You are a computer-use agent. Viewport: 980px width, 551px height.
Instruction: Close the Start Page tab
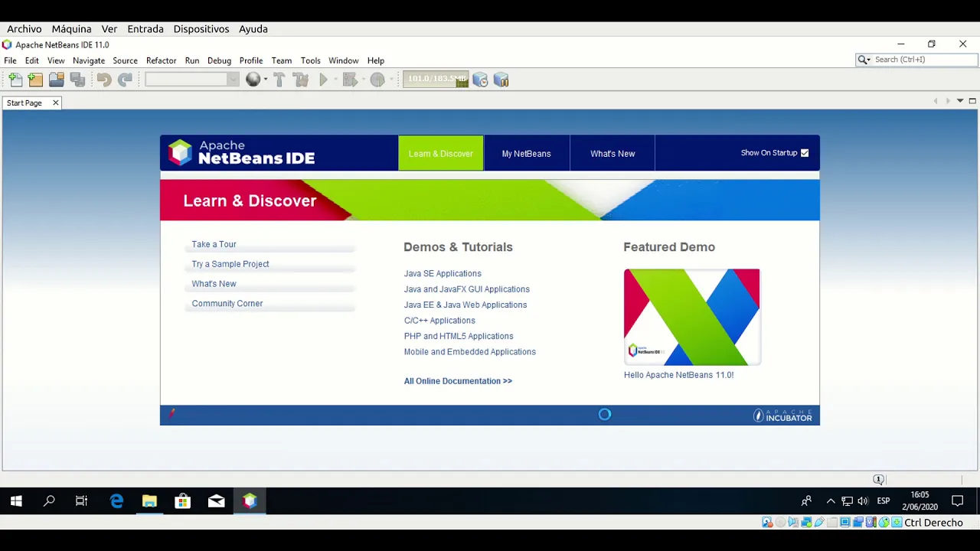pyautogui.click(x=55, y=103)
